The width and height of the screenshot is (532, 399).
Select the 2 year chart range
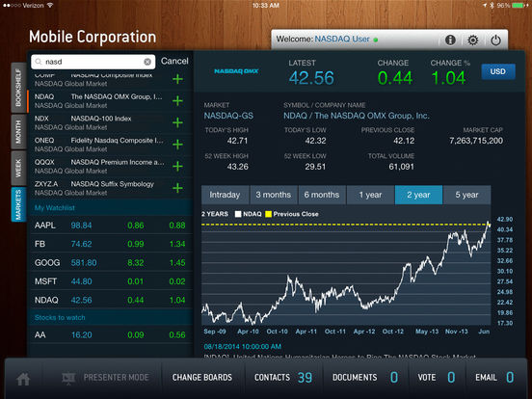[x=418, y=195]
